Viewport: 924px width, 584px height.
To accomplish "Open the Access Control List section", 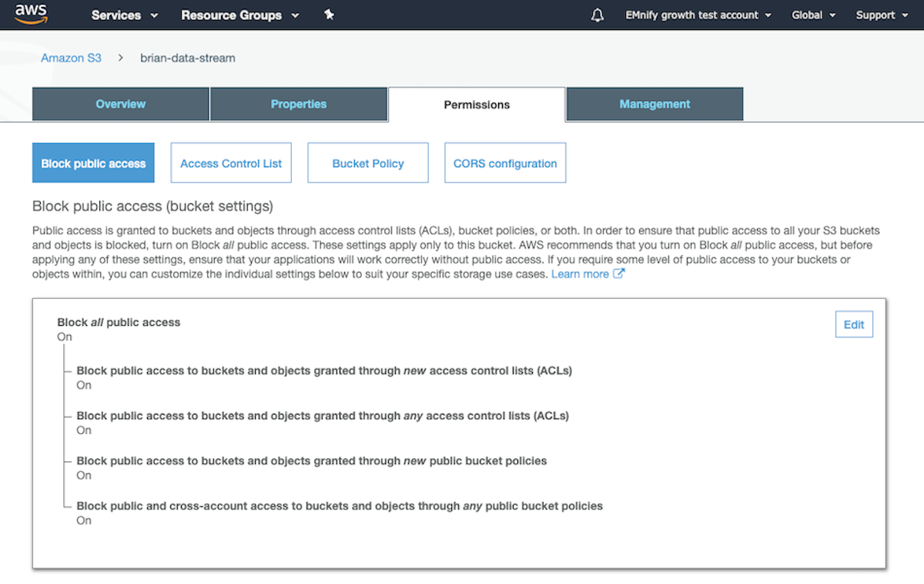I will [230, 163].
